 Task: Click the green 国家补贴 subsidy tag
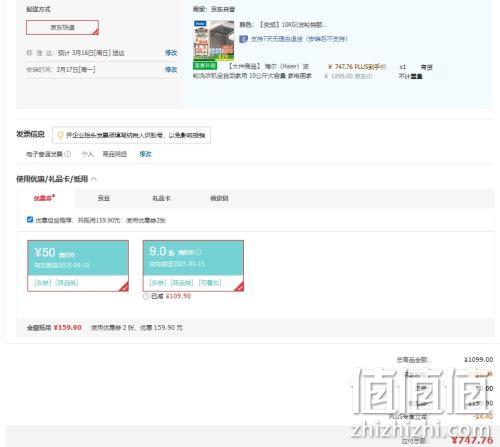point(205,66)
